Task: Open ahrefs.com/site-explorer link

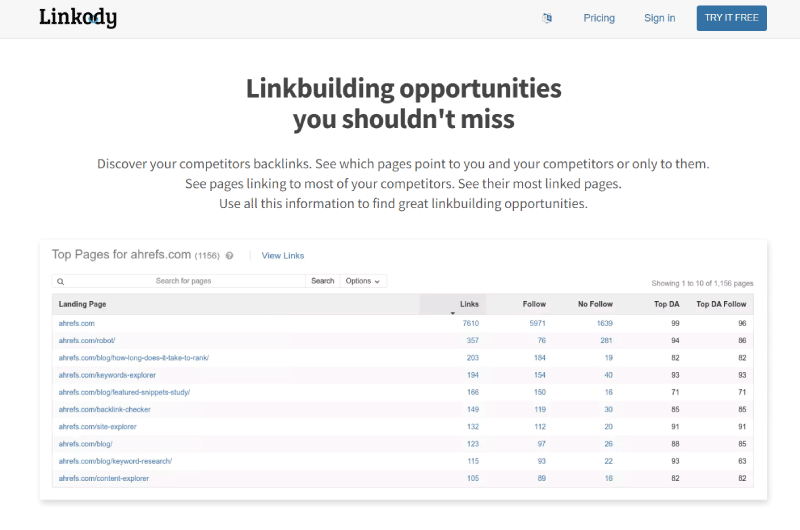Action: (97, 426)
